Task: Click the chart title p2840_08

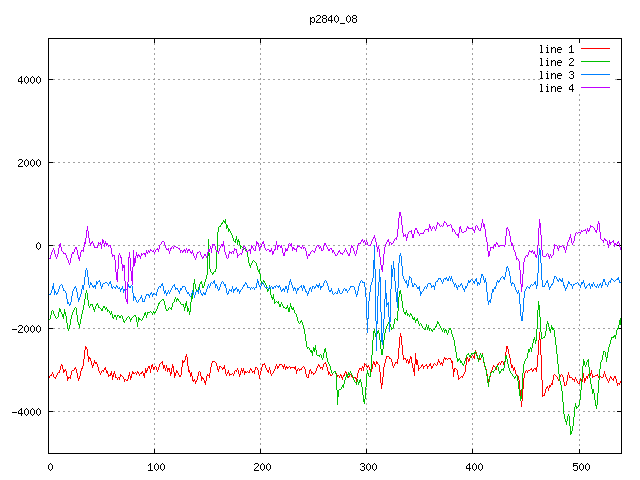Action: click(334, 19)
